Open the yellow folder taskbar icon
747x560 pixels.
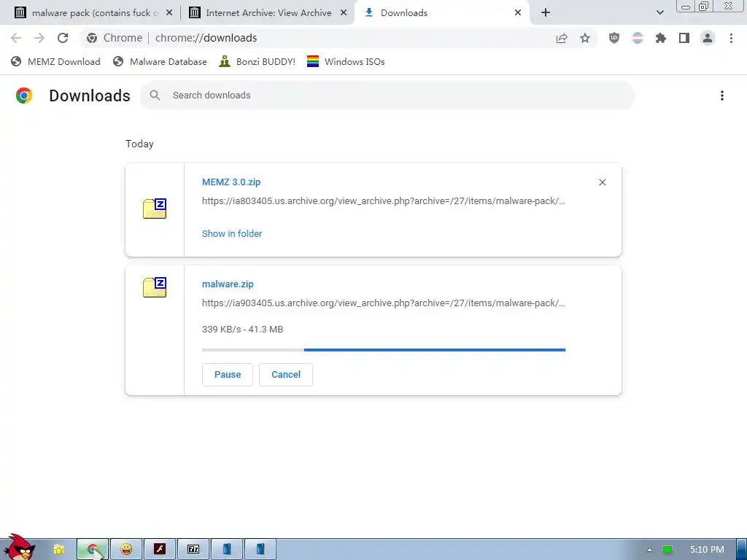[59, 550]
